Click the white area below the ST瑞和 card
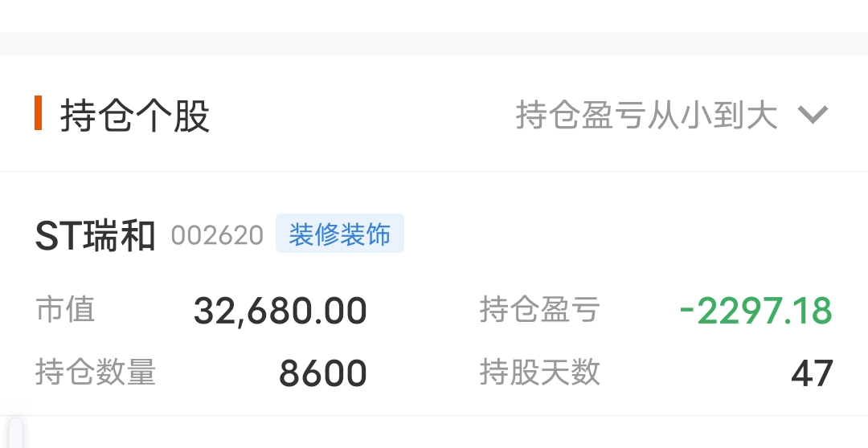The image size is (868, 448). [443, 432]
